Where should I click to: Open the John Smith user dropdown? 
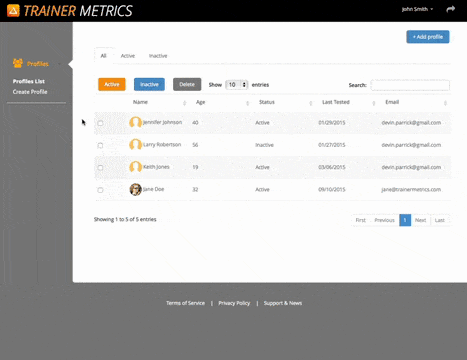pyautogui.click(x=417, y=9)
